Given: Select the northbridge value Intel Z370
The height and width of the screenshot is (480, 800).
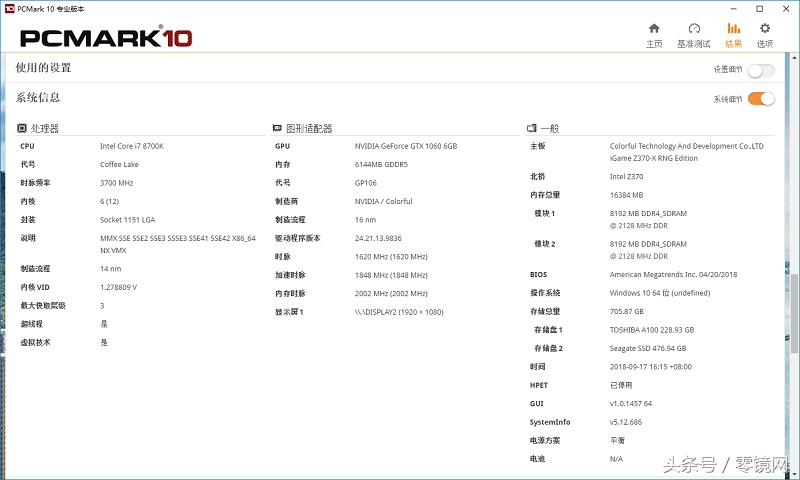Looking at the screenshot, I should 626,176.
